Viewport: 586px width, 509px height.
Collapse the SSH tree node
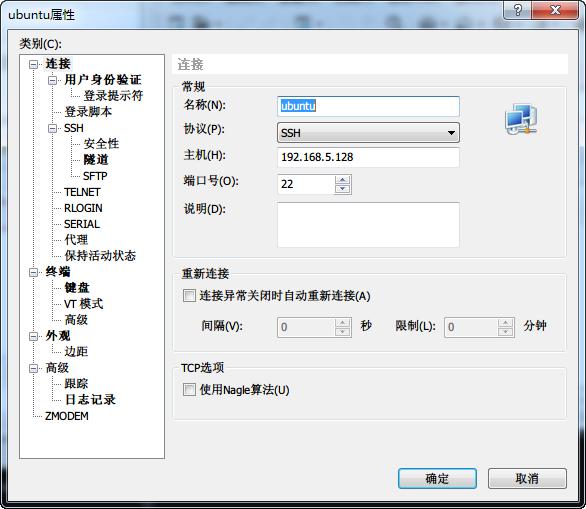click(53, 128)
